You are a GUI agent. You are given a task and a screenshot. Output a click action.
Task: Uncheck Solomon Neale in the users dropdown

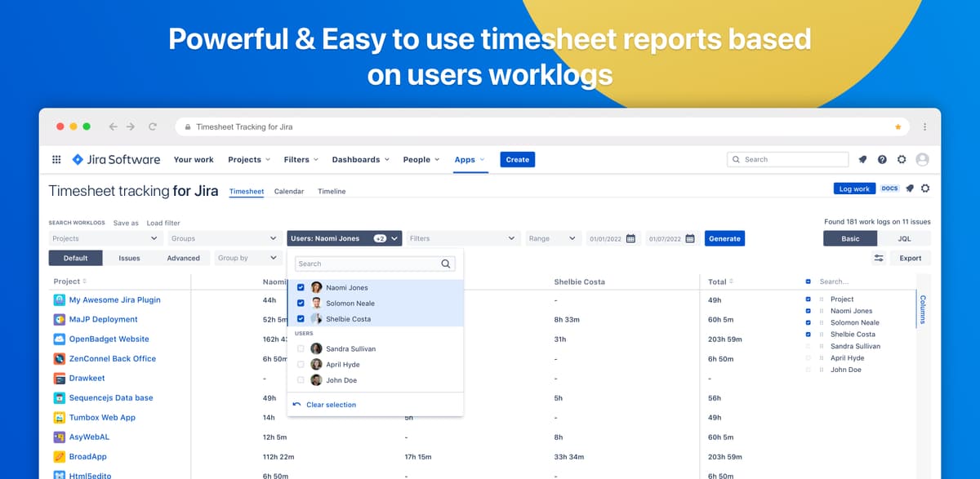coord(301,304)
